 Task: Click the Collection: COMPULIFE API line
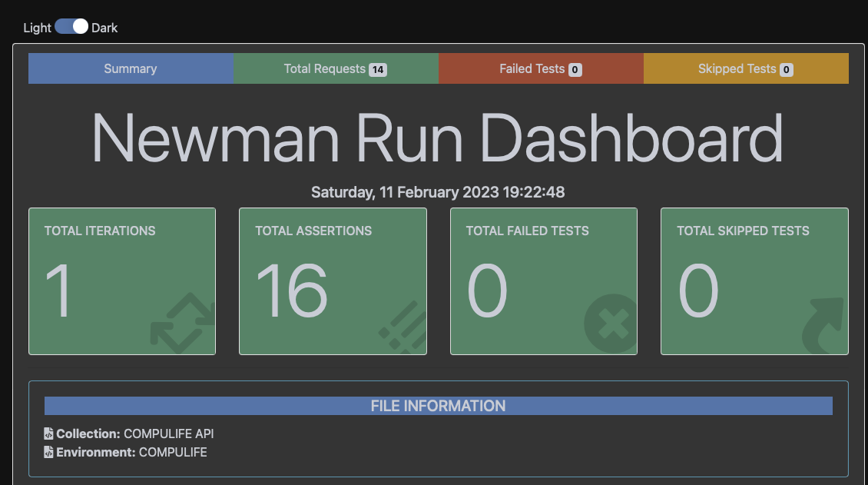129,434
